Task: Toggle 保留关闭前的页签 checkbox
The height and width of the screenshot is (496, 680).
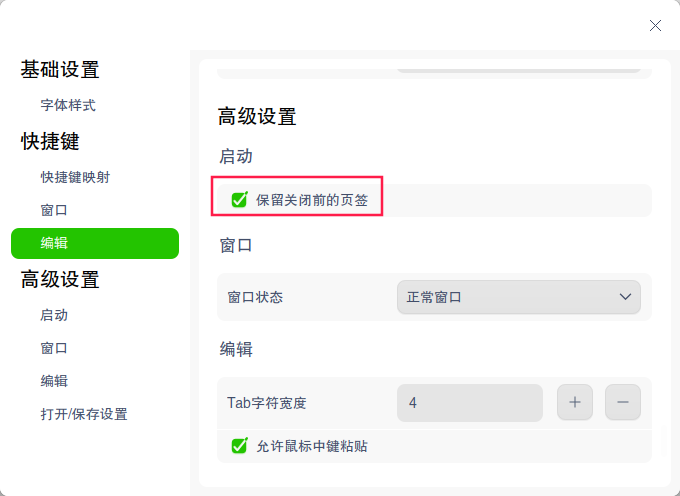Action: [x=240, y=200]
